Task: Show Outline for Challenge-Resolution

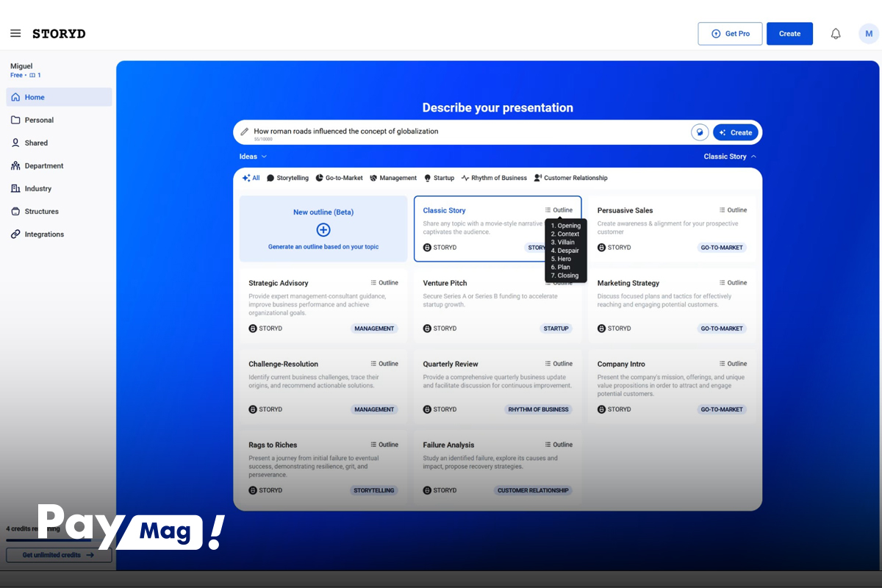Action: 384,364
